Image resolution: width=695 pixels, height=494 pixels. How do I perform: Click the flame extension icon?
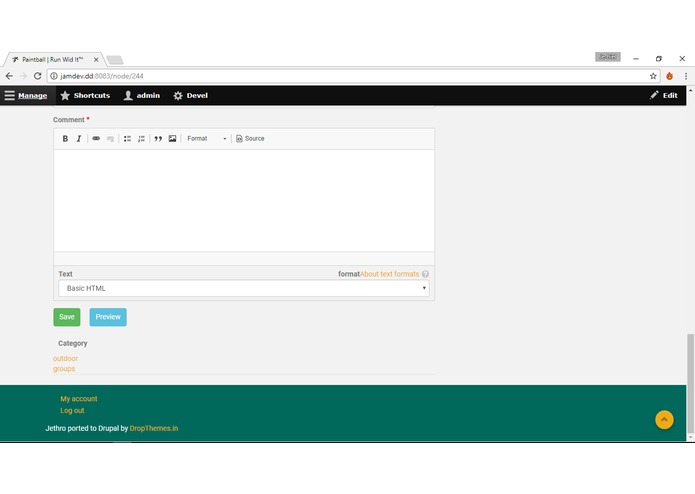pyautogui.click(x=669, y=76)
